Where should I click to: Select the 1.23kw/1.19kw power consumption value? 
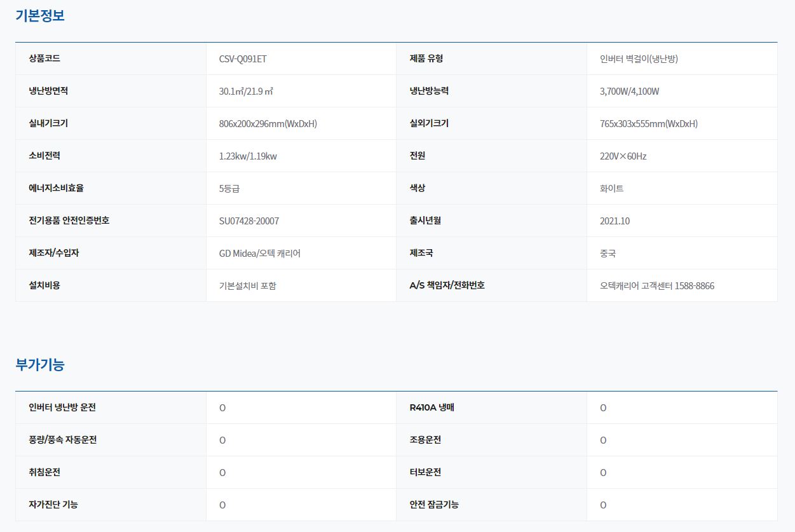pos(248,156)
